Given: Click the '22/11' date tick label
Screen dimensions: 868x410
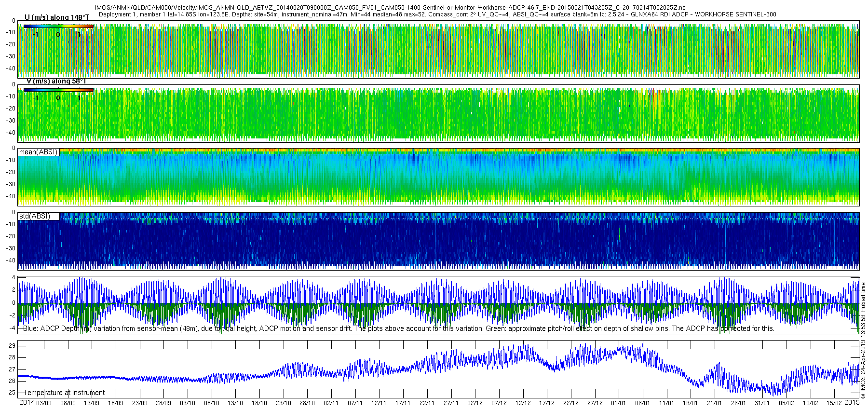Looking at the screenshot, I should (x=427, y=403).
